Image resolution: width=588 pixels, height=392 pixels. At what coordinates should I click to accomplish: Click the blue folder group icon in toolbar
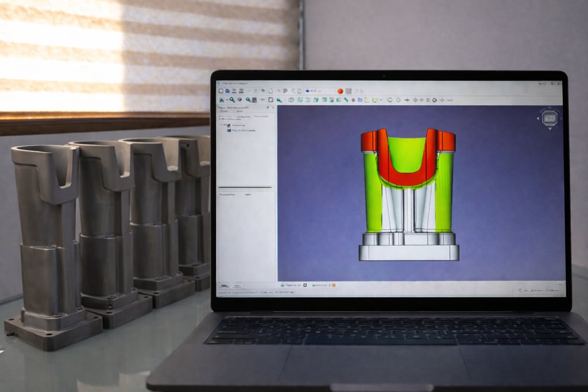tap(360, 100)
